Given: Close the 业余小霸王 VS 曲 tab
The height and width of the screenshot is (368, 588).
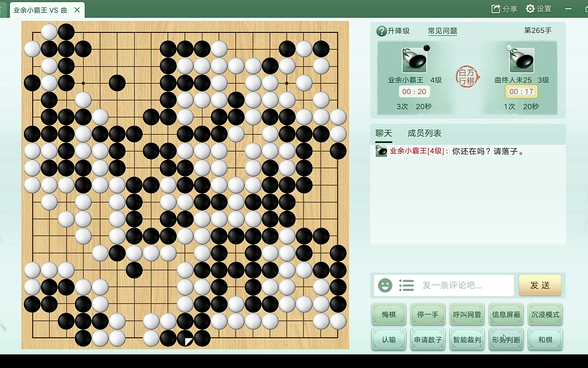Looking at the screenshot, I should click(x=77, y=10).
